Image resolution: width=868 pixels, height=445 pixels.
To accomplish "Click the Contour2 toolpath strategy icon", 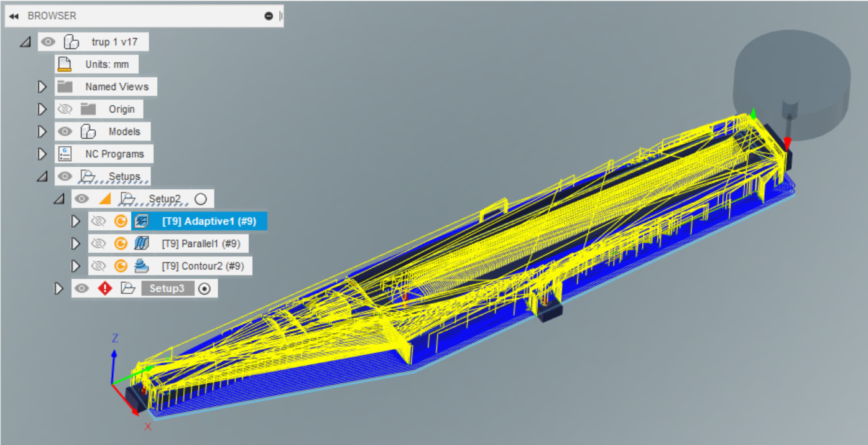I will (x=141, y=266).
